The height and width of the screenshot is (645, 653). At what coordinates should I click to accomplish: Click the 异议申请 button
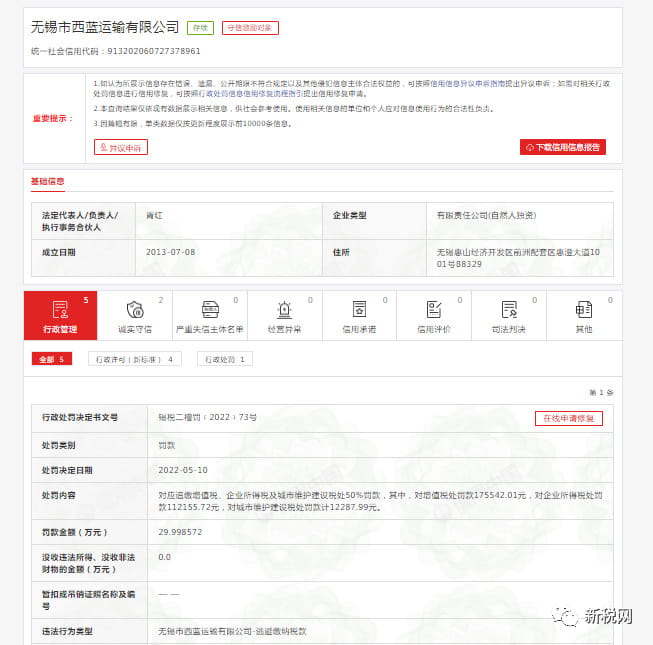click(121, 147)
